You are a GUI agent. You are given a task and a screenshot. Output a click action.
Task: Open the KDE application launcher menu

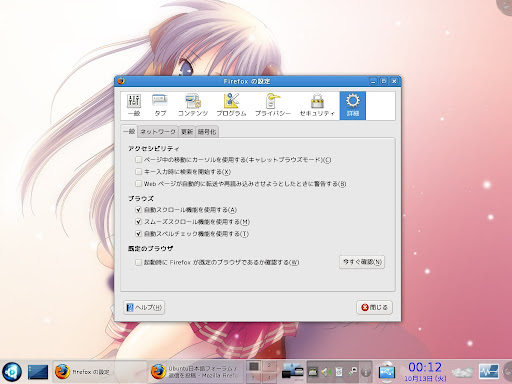point(12,372)
